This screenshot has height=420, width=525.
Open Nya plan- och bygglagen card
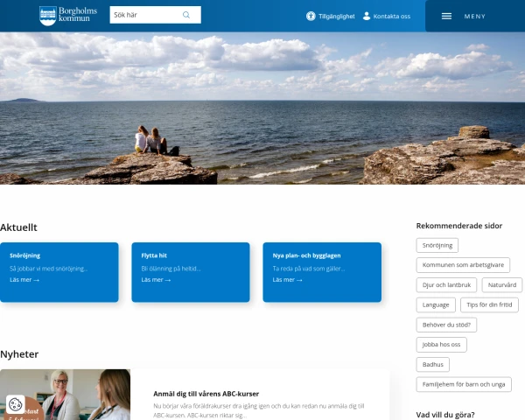(322, 272)
